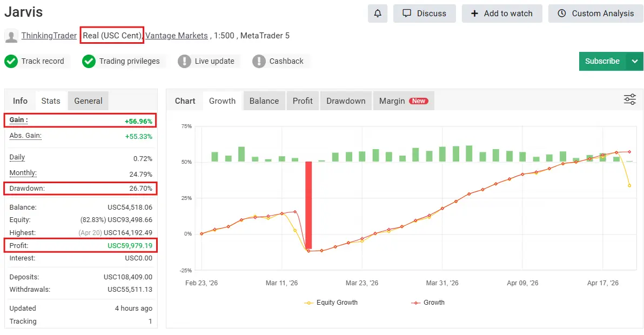Viewport: 644px width, 335px height.
Task: Open chart settings sliders icon
Action: point(629,99)
